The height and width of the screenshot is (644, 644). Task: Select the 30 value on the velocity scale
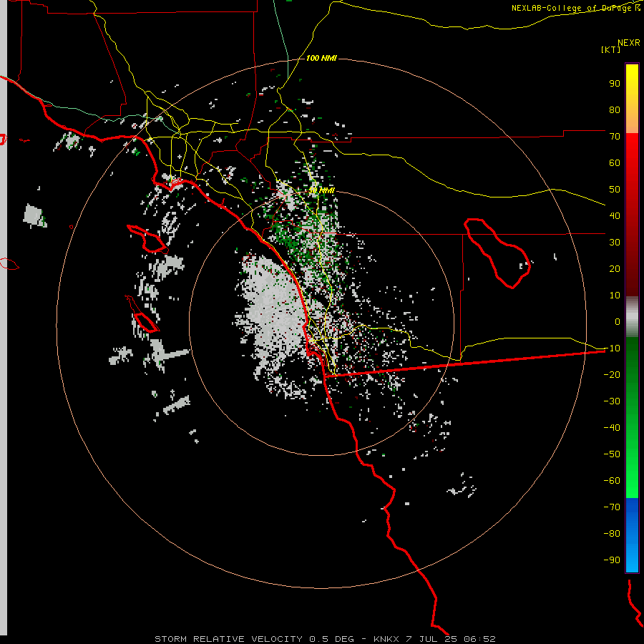coord(615,243)
